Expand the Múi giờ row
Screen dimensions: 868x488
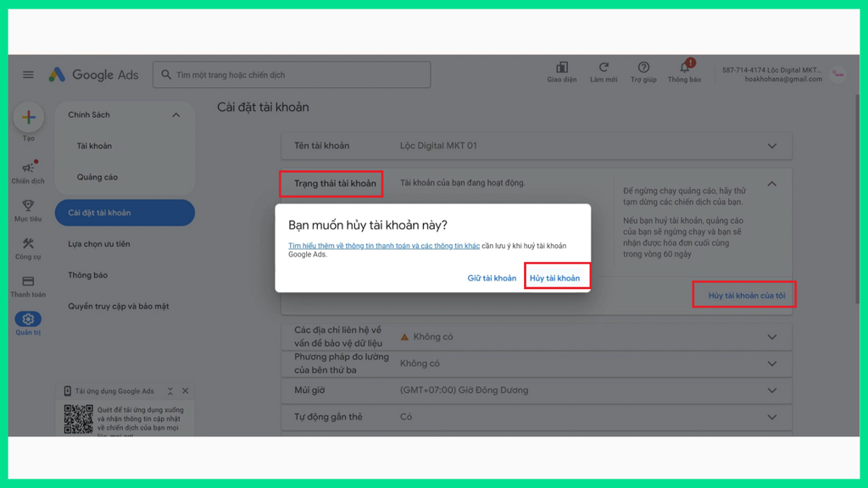pos(771,390)
